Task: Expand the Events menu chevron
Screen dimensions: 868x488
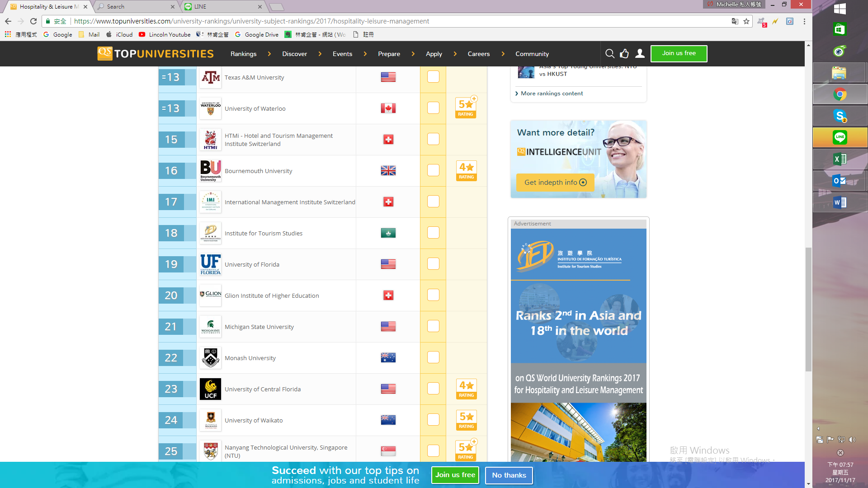Action: pos(365,54)
